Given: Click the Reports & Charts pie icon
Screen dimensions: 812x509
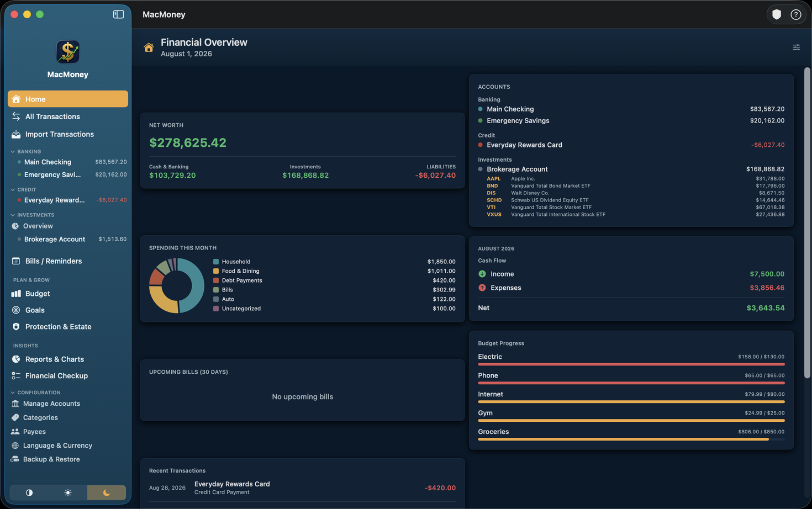Looking at the screenshot, I should click(x=16, y=359).
